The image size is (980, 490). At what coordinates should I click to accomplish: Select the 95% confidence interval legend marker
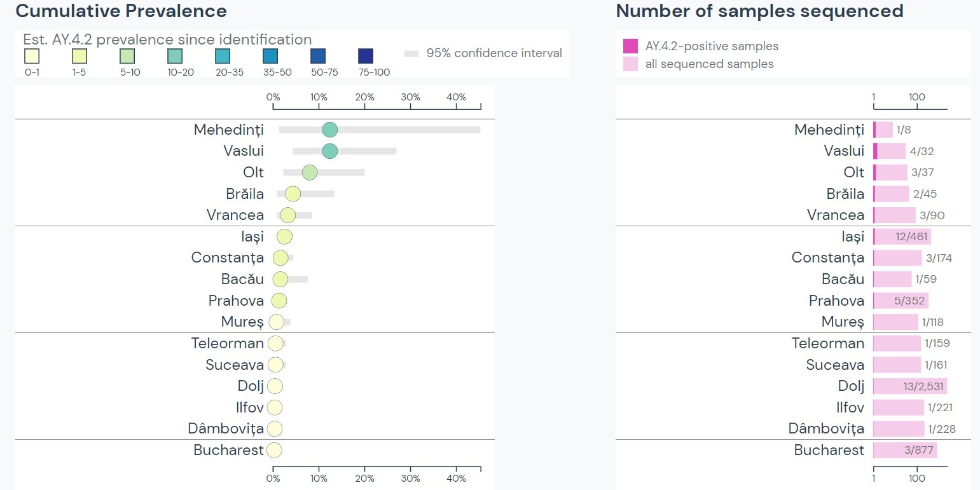(411, 54)
